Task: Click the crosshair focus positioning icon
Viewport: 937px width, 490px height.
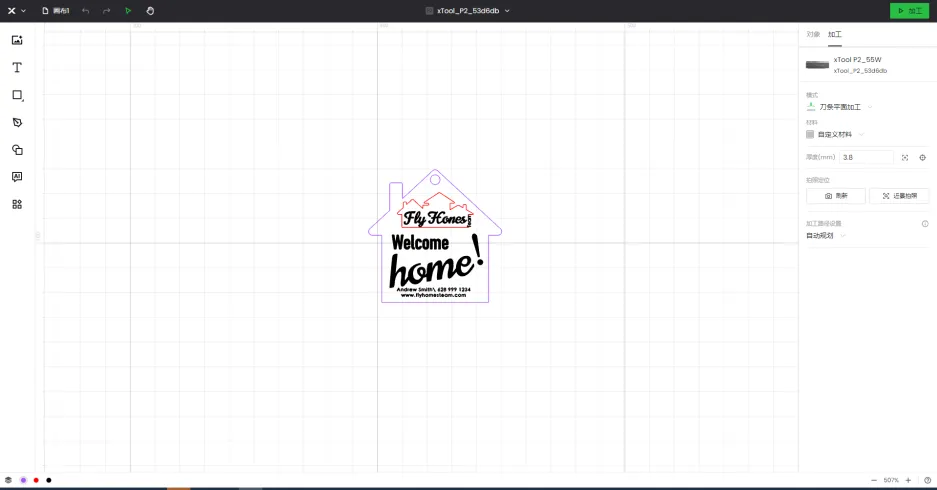Action: coord(923,158)
